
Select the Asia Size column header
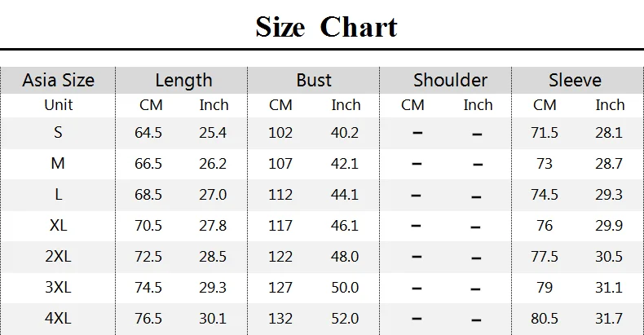[58, 80]
